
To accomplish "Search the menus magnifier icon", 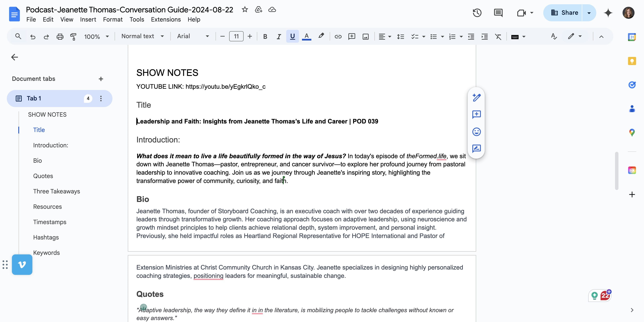I will tap(18, 36).
